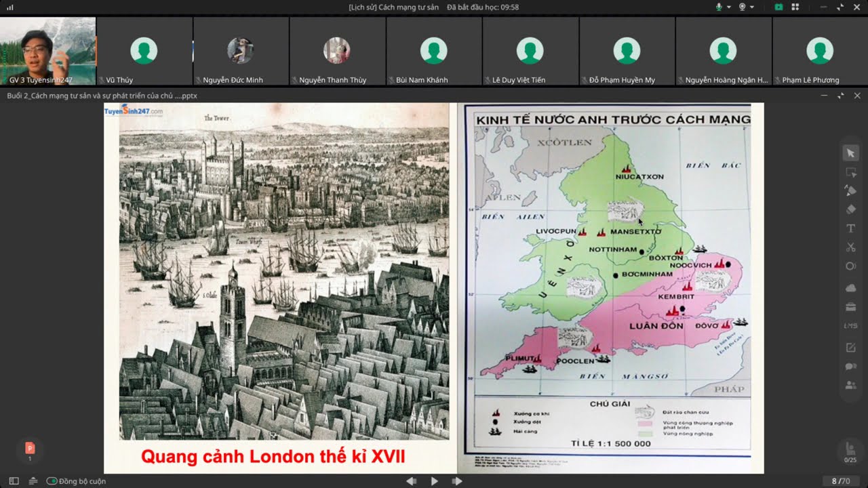
Task: Select Vũ Thúy participant tile
Action: coord(144,51)
